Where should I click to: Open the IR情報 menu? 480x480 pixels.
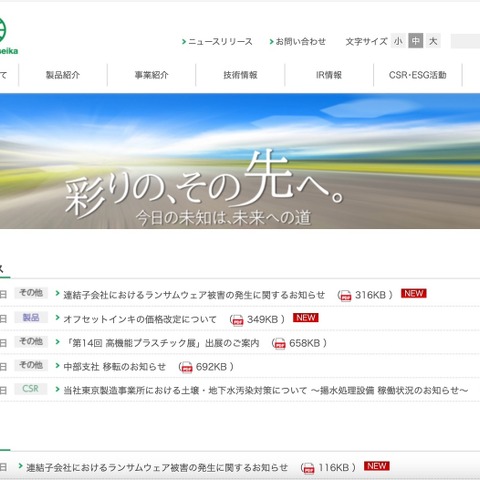click(329, 75)
